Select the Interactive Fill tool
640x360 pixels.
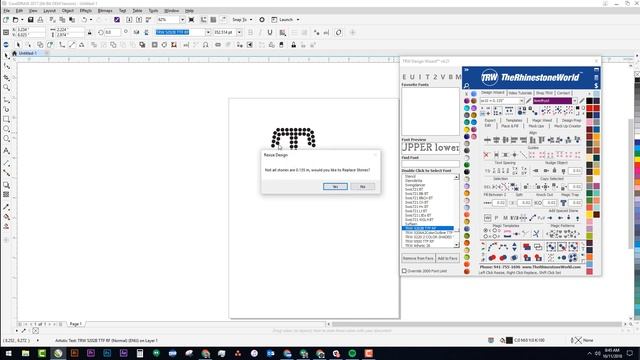pos(7,217)
